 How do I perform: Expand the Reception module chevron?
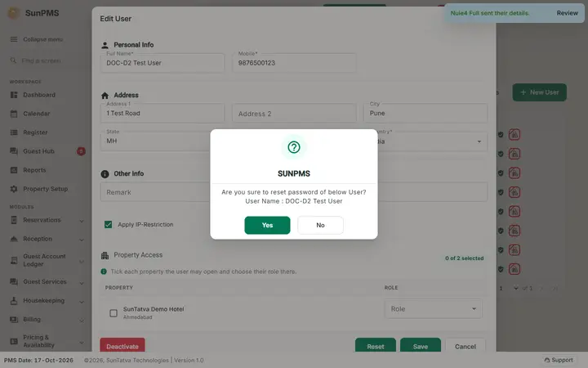[82, 240]
